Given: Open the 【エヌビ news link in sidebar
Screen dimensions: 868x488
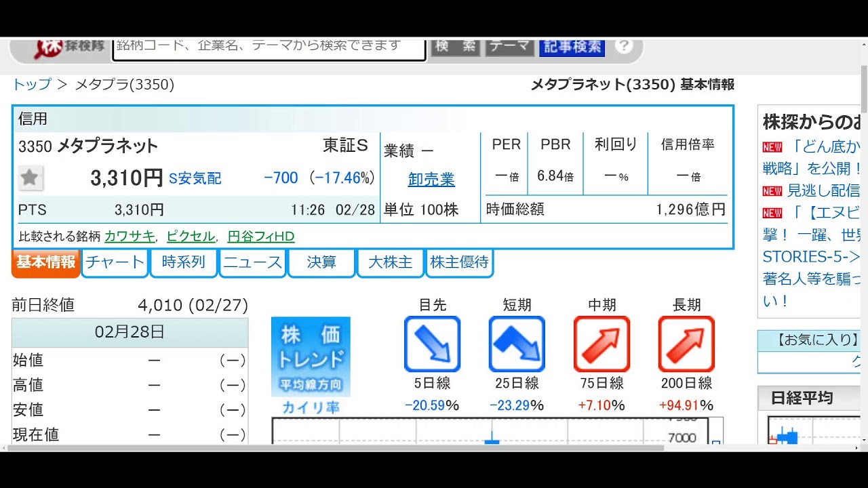Looking at the screenshot, I should (825, 213).
